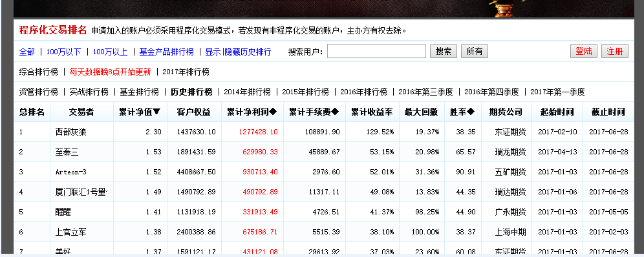Open 2016年排行榜 tab
The width and height of the screenshot is (644, 257).
coord(364,92)
